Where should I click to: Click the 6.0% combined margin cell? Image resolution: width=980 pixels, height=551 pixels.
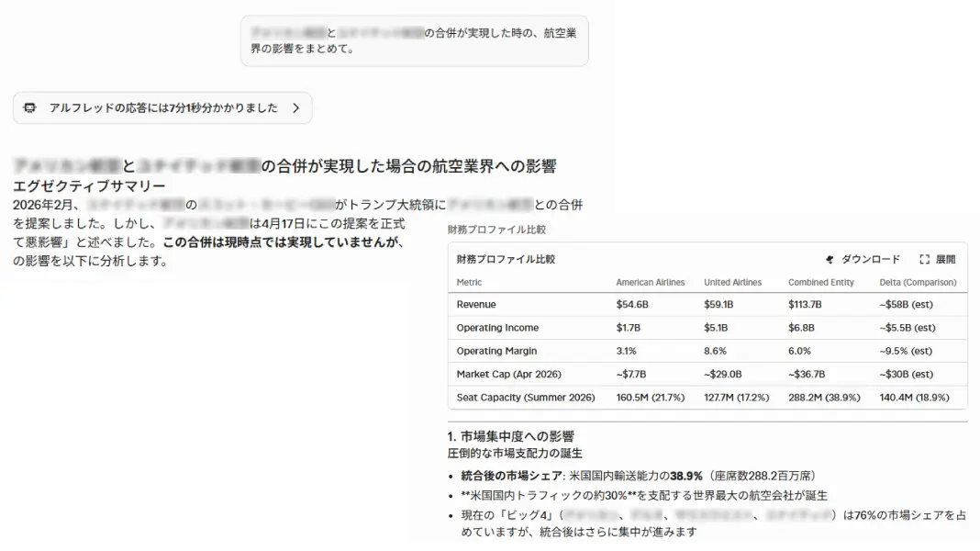point(798,351)
